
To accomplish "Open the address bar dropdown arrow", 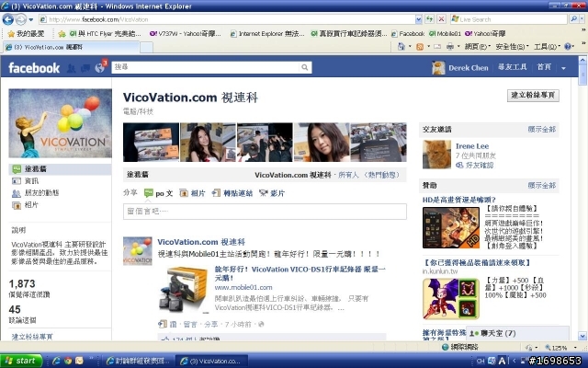I will click(x=418, y=19).
